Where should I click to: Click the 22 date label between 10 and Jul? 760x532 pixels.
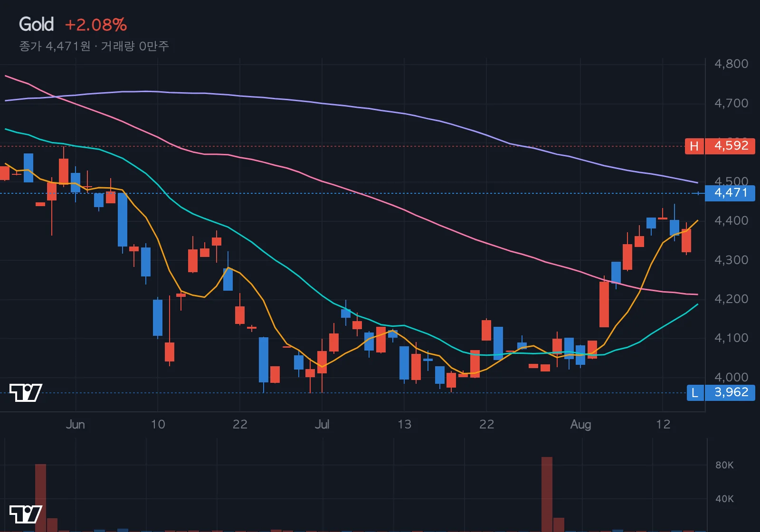coord(240,424)
